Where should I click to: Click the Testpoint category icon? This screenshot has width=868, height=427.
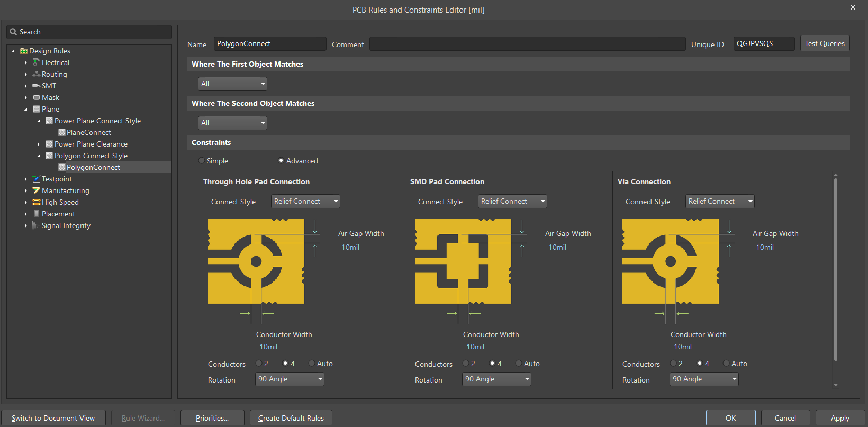pos(36,179)
